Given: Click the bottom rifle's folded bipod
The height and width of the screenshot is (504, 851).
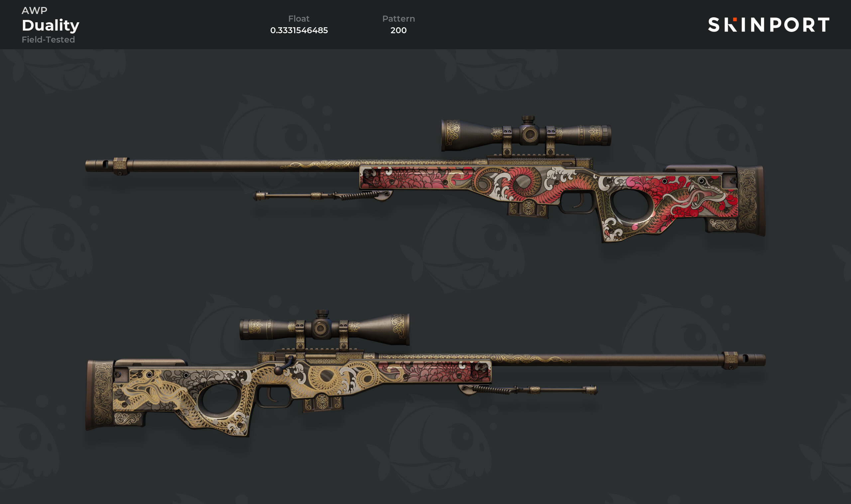Looking at the screenshot, I should (x=528, y=390).
